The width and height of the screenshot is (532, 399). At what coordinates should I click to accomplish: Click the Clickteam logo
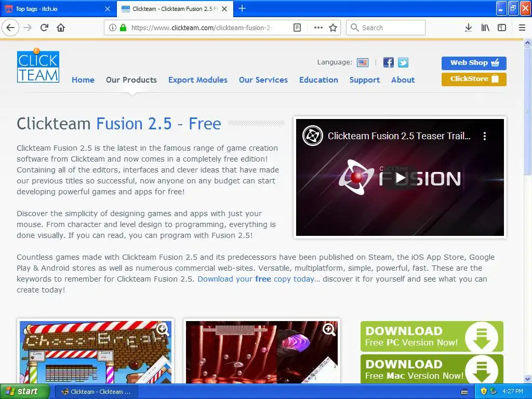pos(38,65)
